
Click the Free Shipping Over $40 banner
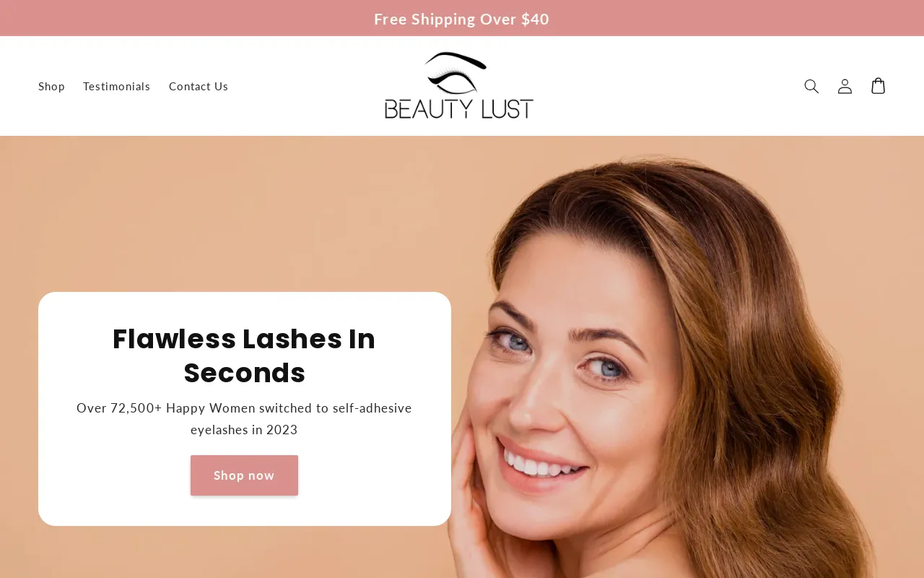(462, 19)
